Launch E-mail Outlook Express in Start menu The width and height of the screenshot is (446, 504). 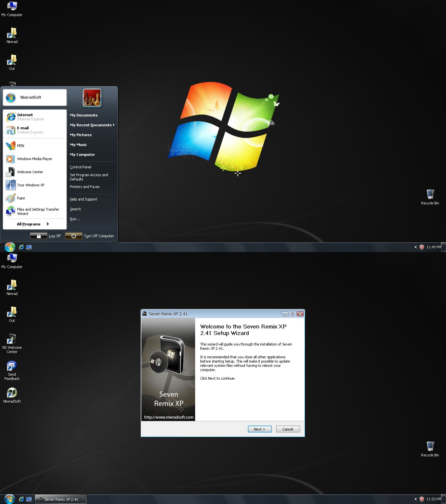pos(35,130)
